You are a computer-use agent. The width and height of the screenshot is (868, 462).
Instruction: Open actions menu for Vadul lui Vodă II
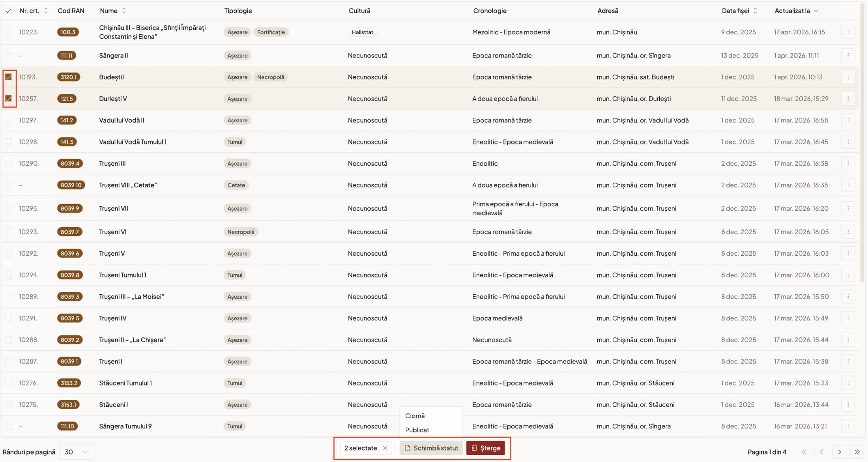coord(848,120)
